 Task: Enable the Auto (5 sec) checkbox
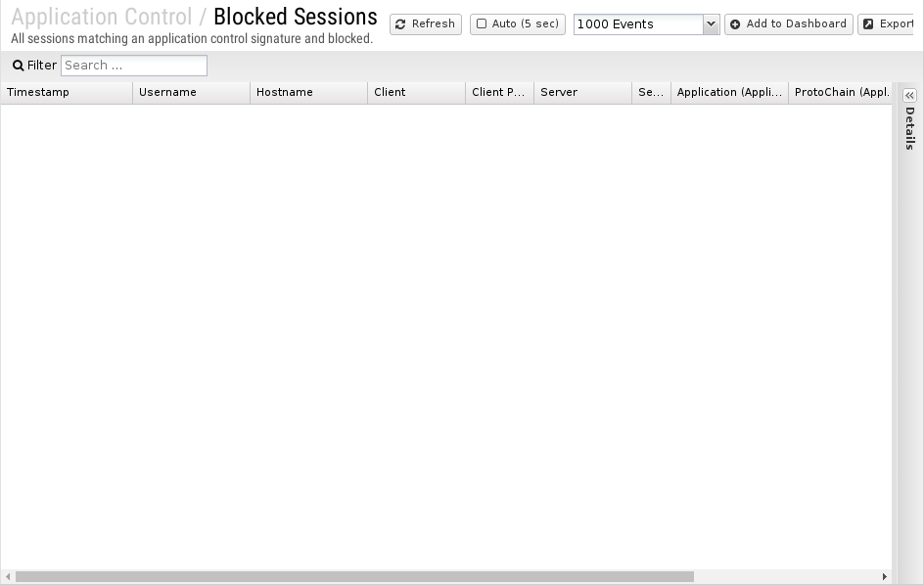482,24
